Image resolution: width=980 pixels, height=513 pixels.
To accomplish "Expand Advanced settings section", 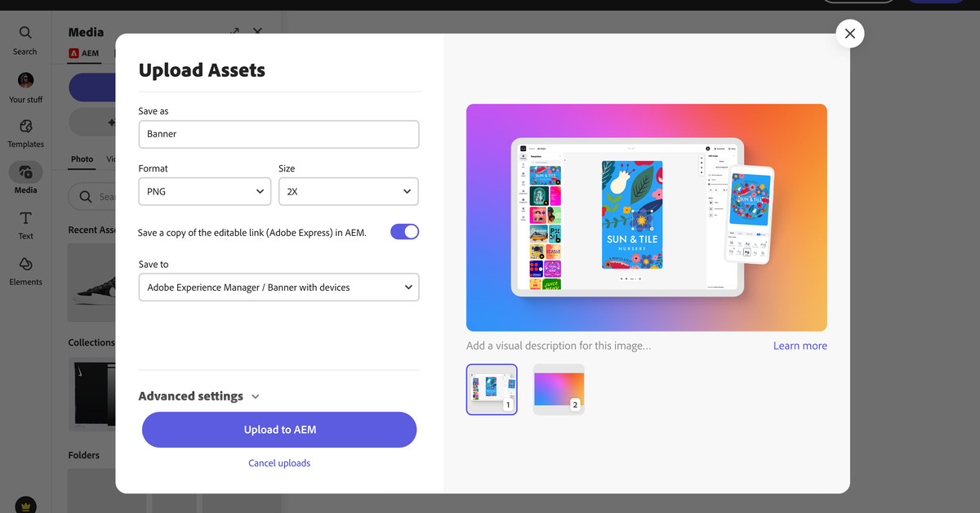I will [x=199, y=396].
